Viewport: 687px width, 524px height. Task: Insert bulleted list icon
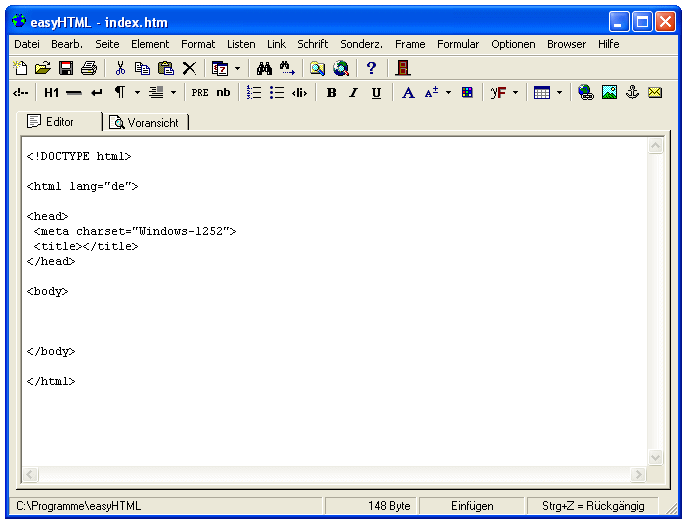pyautogui.click(x=276, y=93)
